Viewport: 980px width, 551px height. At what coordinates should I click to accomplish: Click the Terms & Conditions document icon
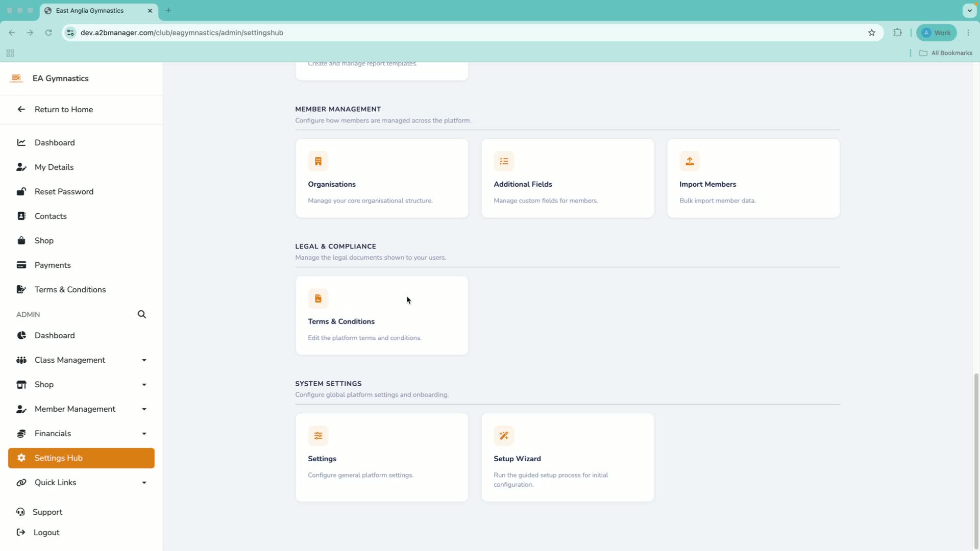318,299
